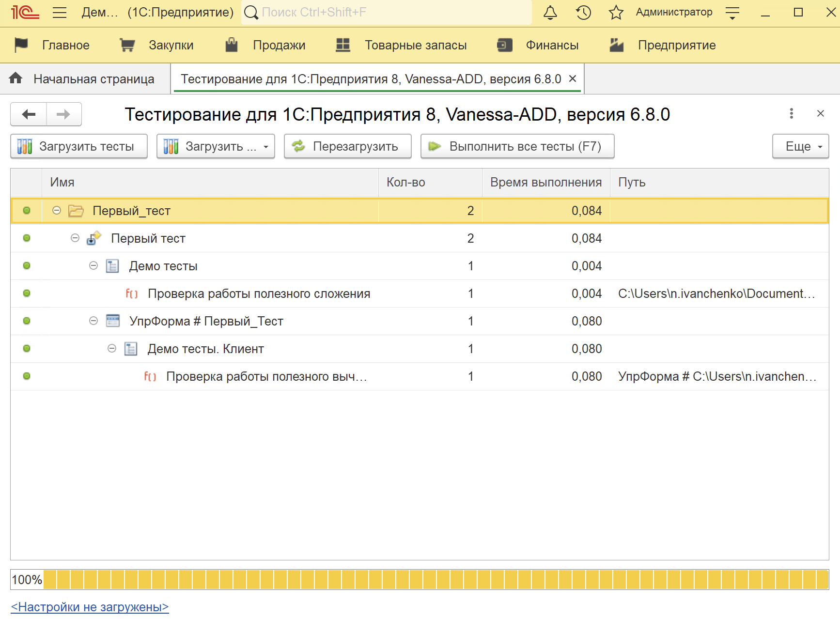840x619 pixels.
Task: Open the Главное section
Action: tap(52, 45)
